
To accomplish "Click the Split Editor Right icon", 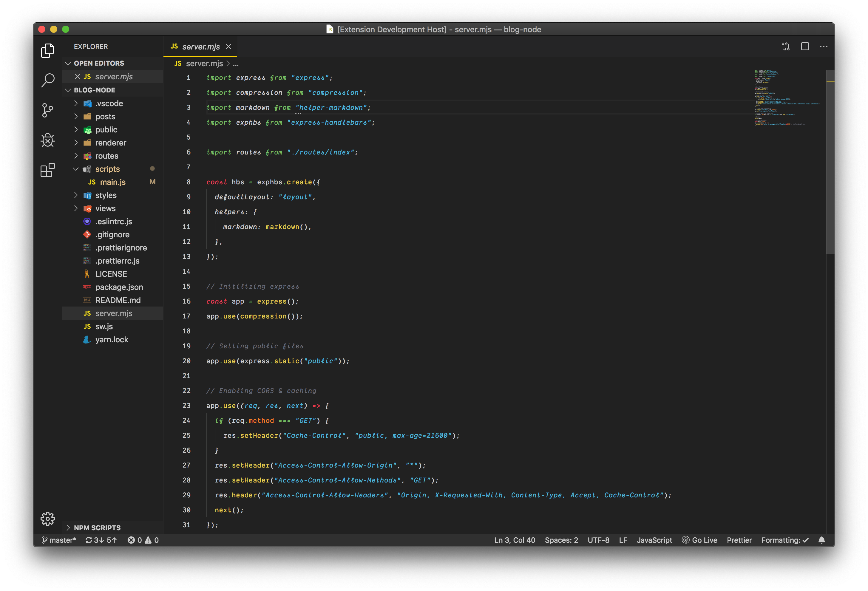I will coord(805,46).
